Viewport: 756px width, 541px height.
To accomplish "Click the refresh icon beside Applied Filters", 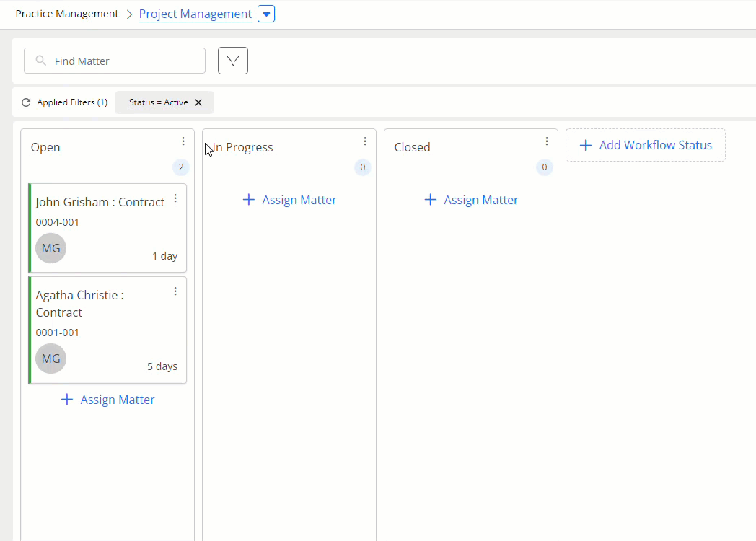I will coord(26,102).
